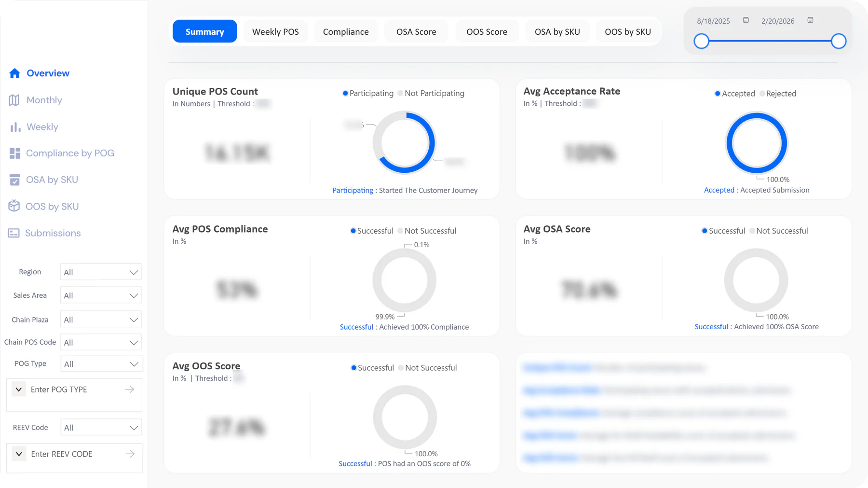Toggle Not Successful legend in Avg POS Compliance
The image size is (868, 488).
[427, 231]
